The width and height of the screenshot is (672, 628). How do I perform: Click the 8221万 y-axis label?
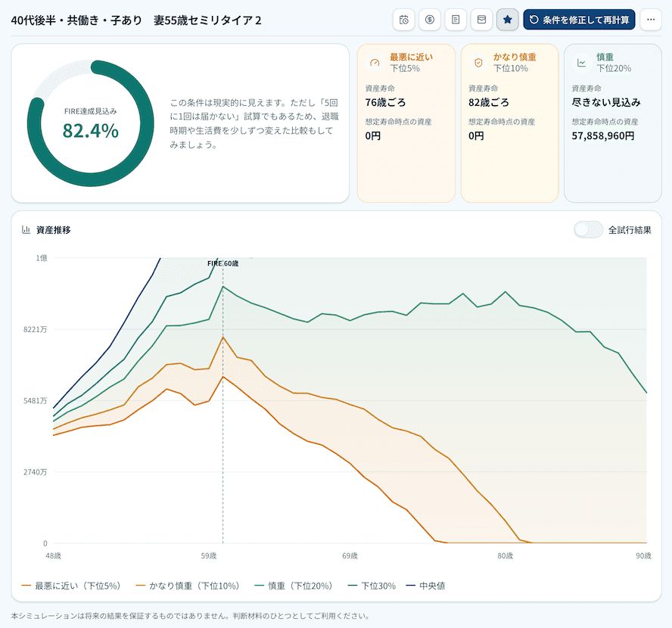coord(35,329)
